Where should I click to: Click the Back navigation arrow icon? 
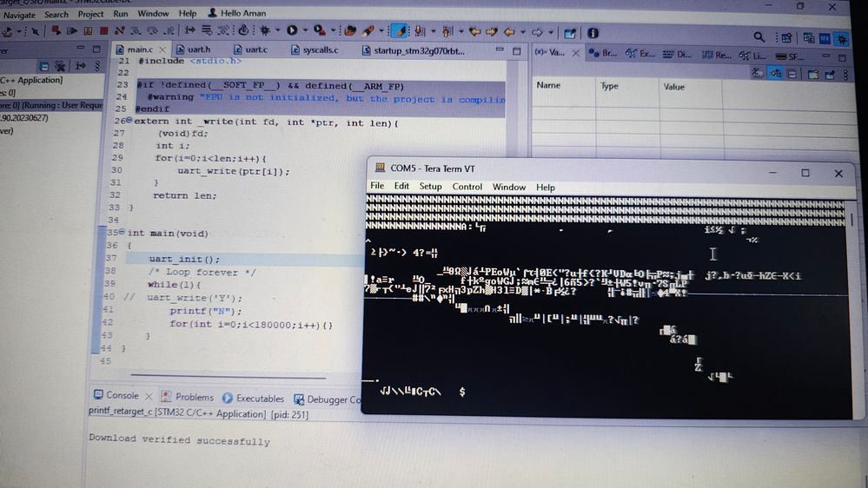509,33
